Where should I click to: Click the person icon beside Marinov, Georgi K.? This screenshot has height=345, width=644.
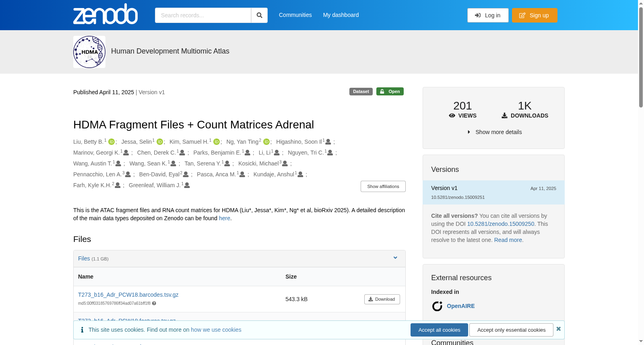[126, 153]
